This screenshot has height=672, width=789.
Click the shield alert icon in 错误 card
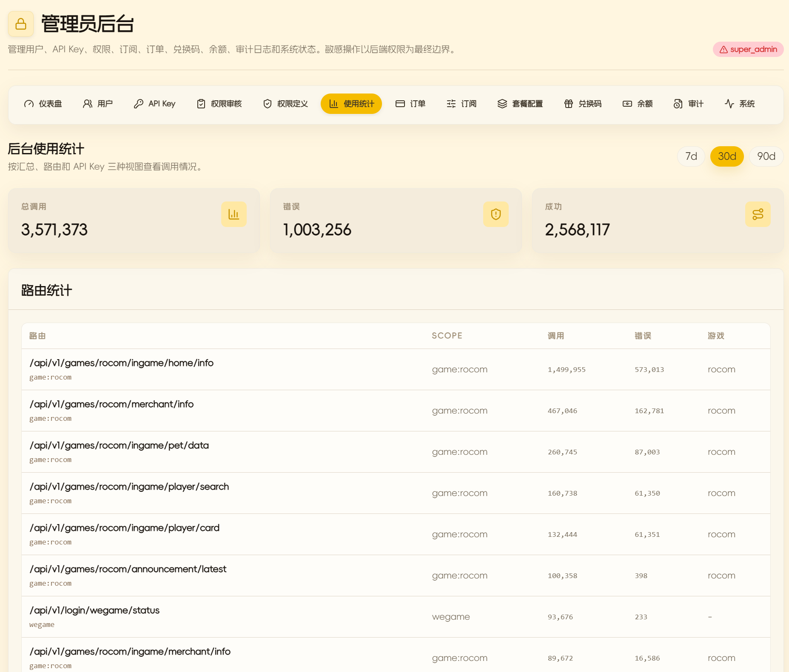[496, 214]
